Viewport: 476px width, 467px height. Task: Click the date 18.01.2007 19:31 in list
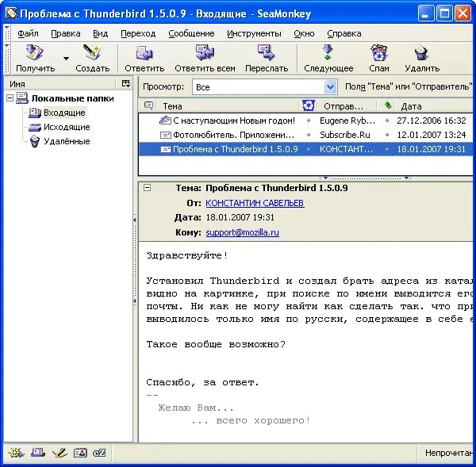click(x=431, y=149)
